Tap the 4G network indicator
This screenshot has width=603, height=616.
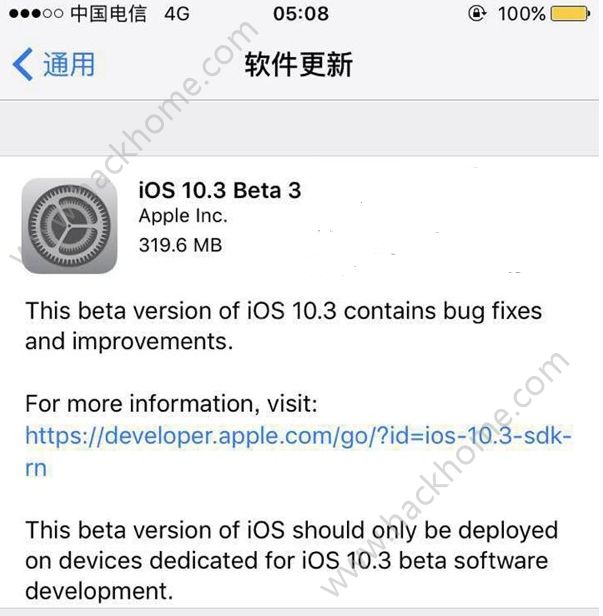[x=177, y=14]
